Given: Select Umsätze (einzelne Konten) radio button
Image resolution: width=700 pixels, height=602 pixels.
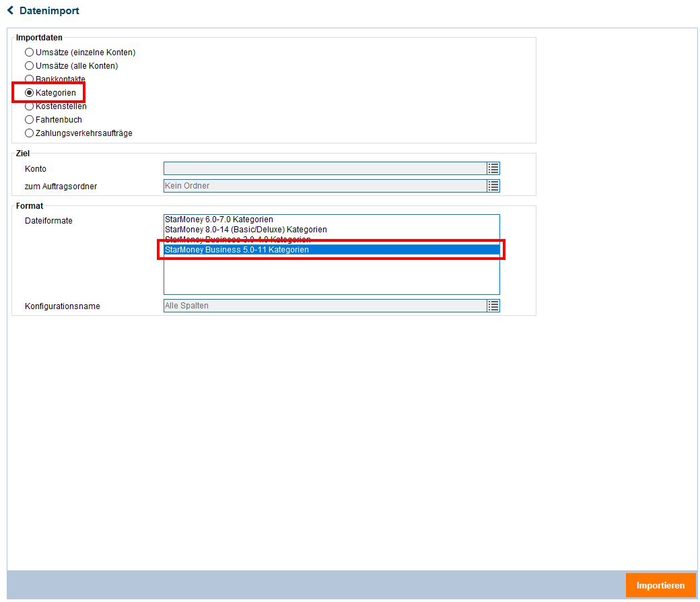Looking at the screenshot, I should tap(29, 53).
